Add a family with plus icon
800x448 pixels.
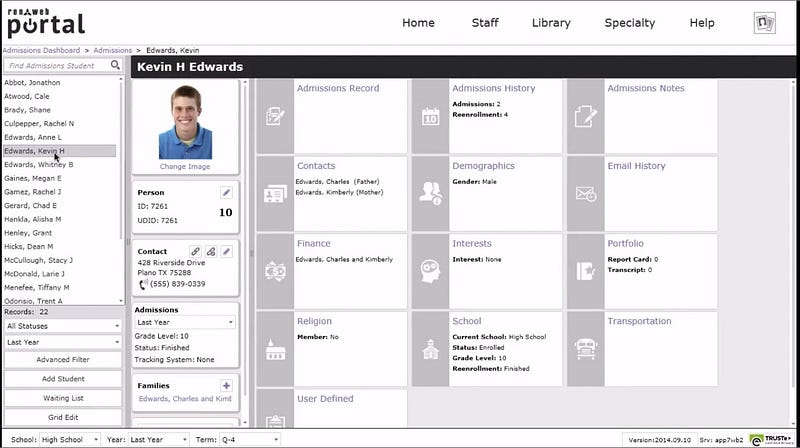[226, 385]
